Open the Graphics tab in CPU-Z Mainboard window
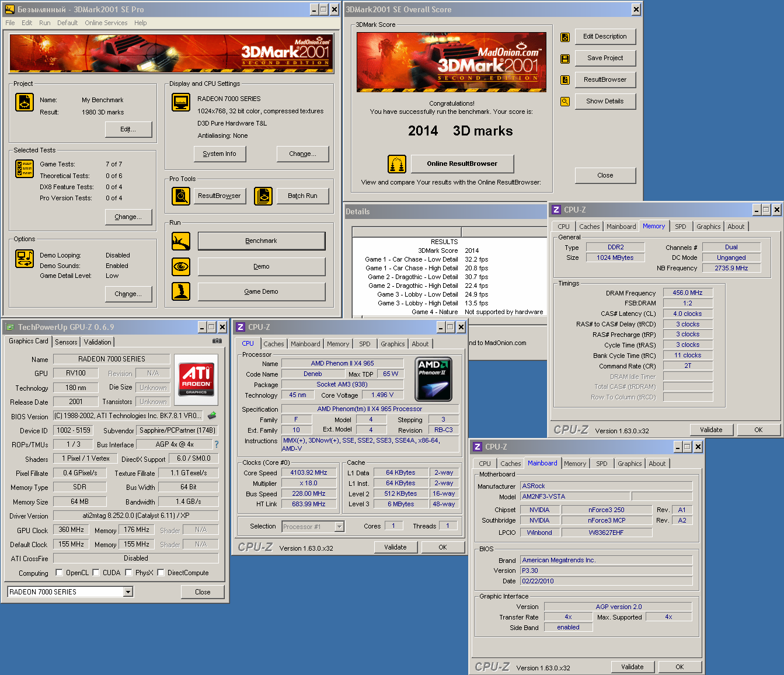Image resolution: width=784 pixels, height=675 pixels. tap(630, 464)
